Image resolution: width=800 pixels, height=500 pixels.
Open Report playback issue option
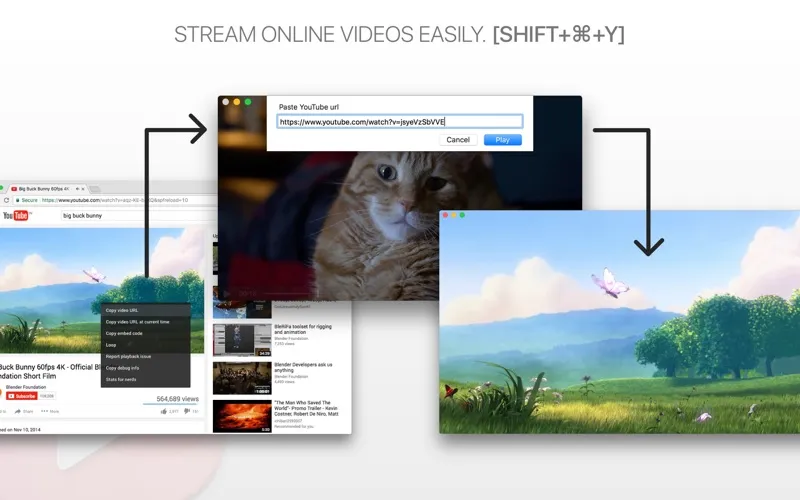(x=128, y=356)
